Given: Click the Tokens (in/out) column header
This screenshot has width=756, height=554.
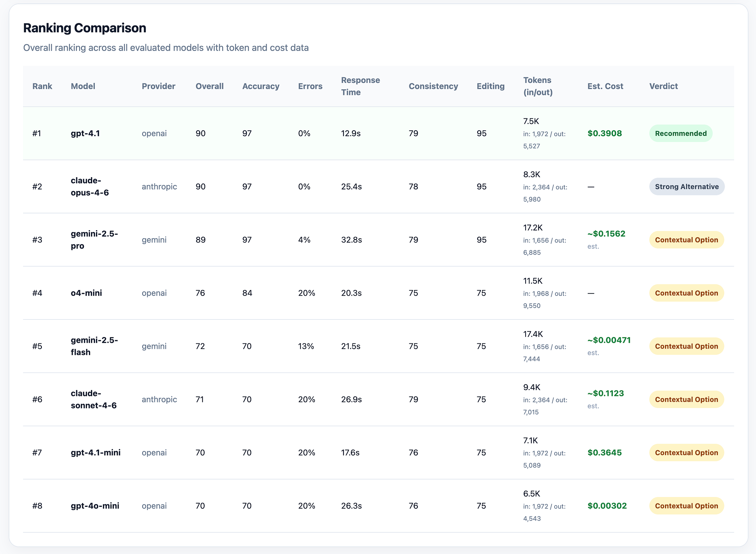Looking at the screenshot, I should (538, 86).
